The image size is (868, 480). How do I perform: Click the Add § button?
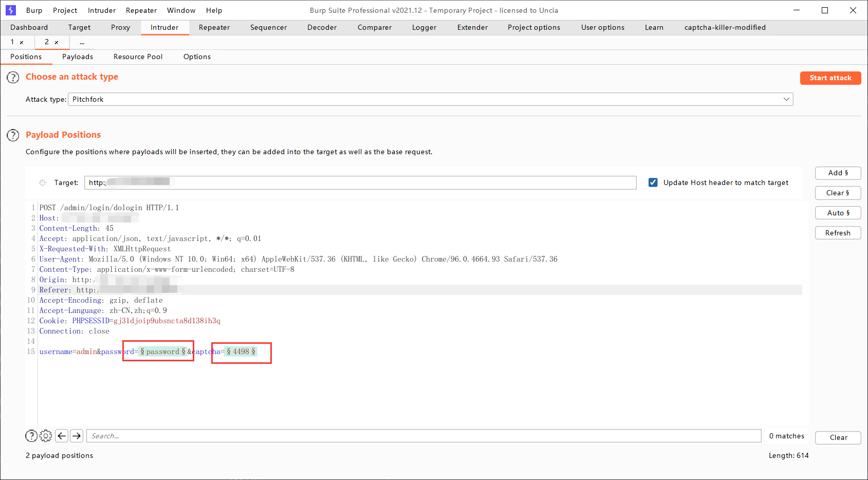(838, 173)
